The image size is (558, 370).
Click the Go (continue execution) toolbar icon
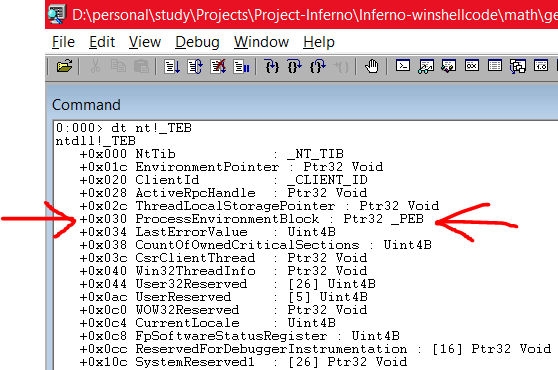pyautogui.click(x=172, y=67)
